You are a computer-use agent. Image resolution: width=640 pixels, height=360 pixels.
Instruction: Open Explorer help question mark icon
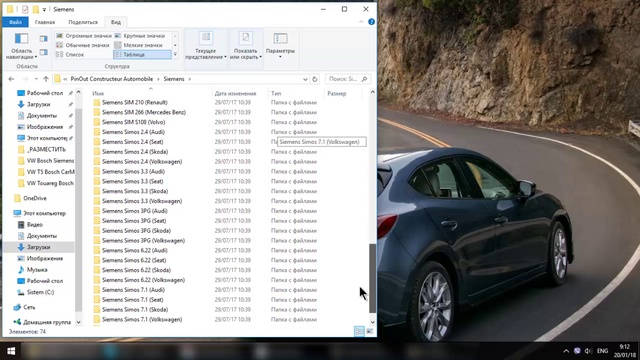[x=371, y=22]
